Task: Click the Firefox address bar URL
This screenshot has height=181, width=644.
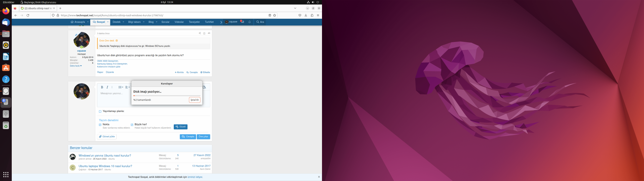Action: pos(112,15)
